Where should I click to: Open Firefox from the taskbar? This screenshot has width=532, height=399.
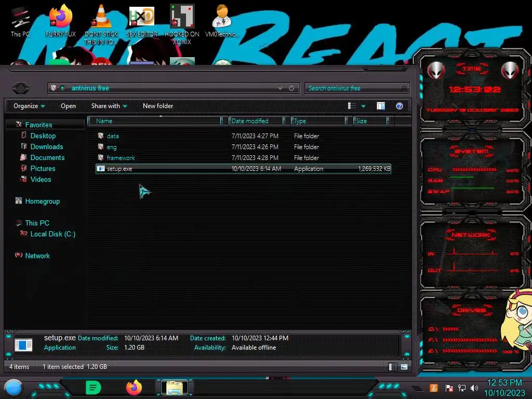tap(134, 388)
